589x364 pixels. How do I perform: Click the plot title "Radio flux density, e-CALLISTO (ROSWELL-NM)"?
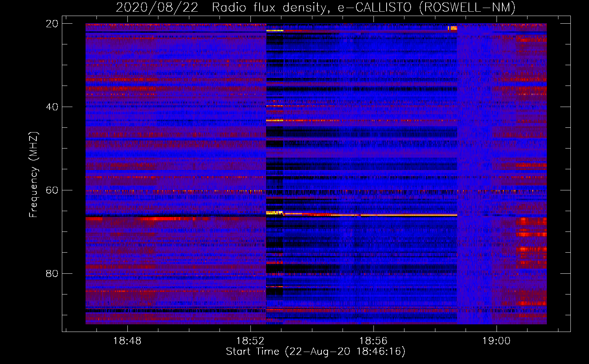363,7
